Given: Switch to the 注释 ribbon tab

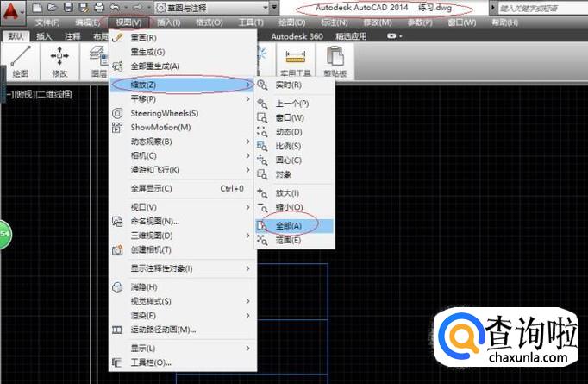Looking at the screenshot, I should click(x=72, y=36).
